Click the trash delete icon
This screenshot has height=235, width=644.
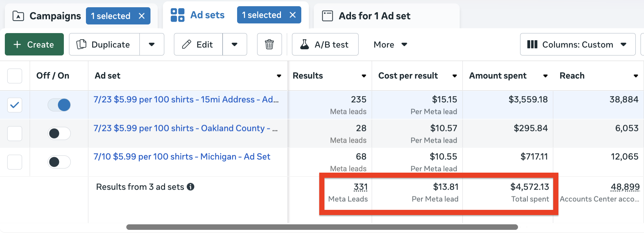pos(269,44)
